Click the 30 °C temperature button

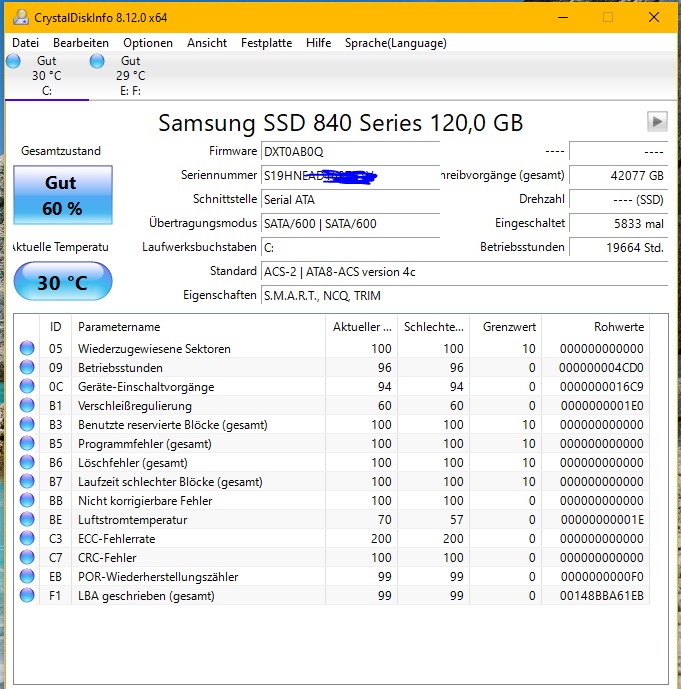(63, 281)
